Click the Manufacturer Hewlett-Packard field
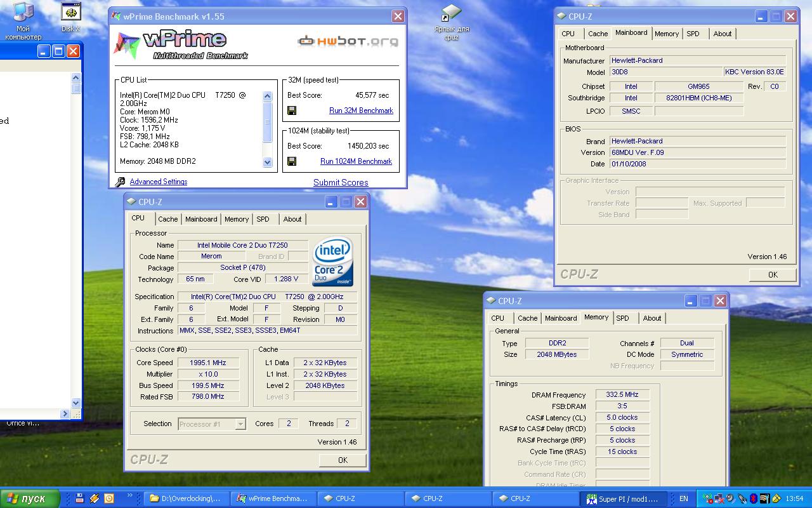 point(698,60)
